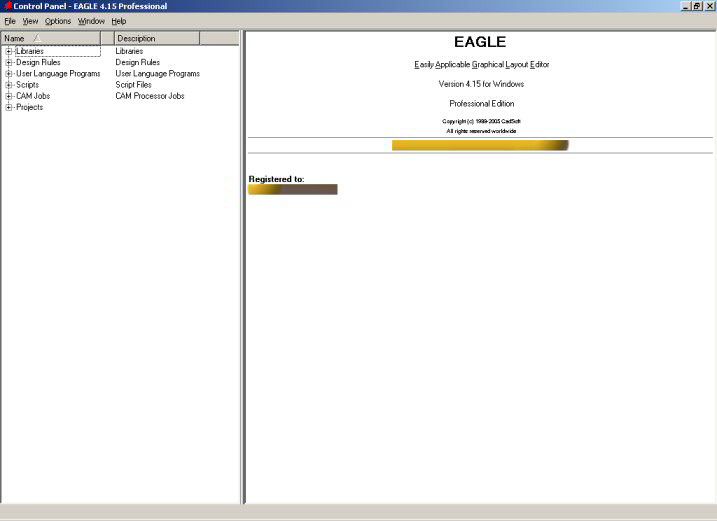
Task: Click the 'Libraries' description cell
Action: pyautogui.click(x=129, y=51)
